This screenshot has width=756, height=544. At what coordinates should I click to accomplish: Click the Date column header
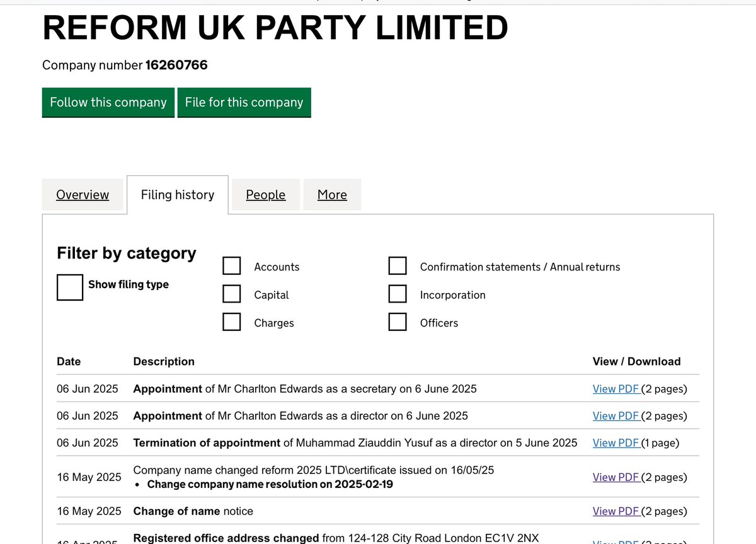coord(69,361)
